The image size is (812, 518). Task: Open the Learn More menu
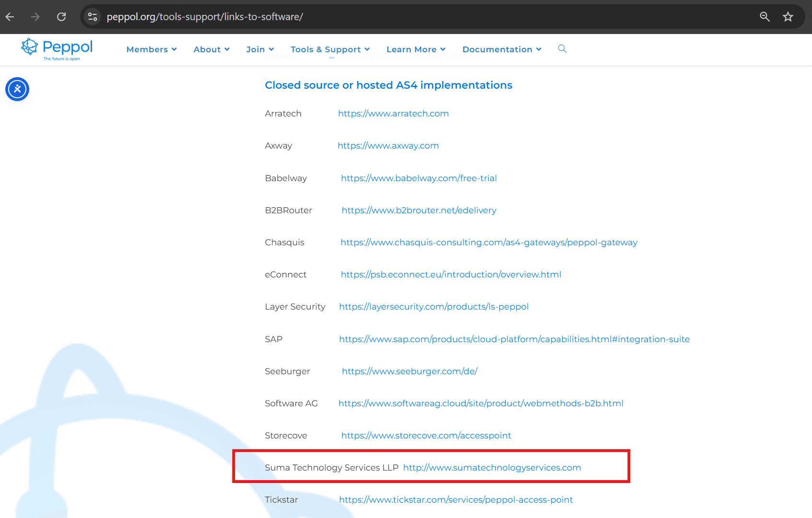coord(416,49)
